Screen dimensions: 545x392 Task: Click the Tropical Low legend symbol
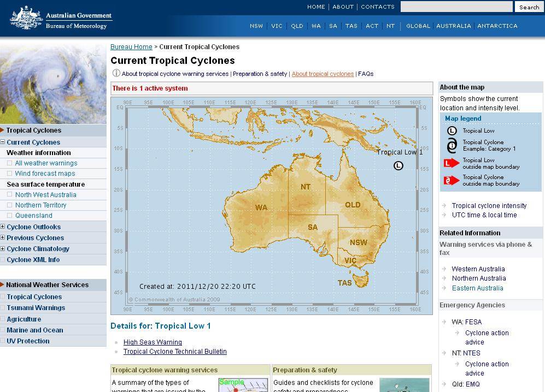[452, 130]
